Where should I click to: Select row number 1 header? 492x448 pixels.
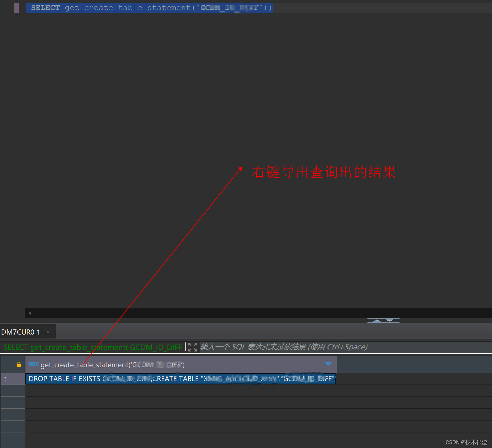click(13, 379)
